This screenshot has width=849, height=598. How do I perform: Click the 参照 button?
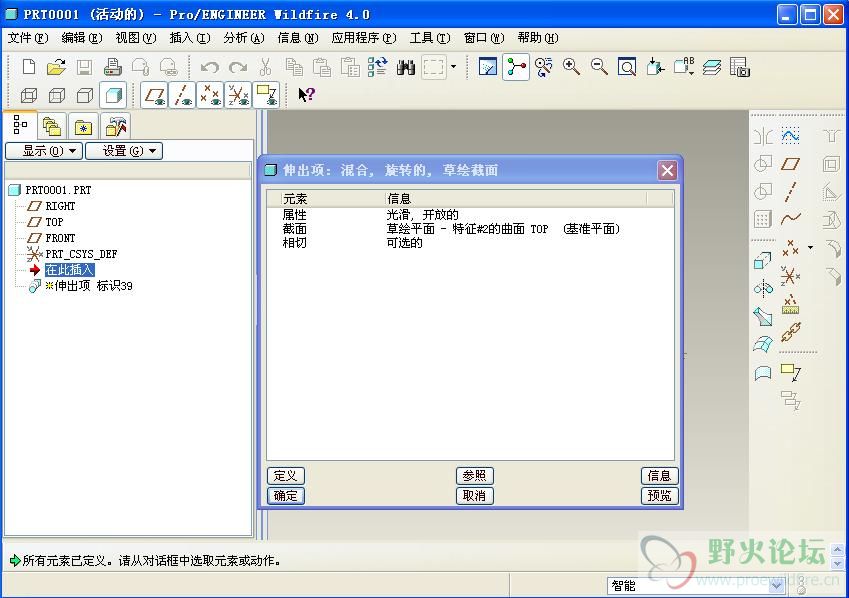pos(474,476)
